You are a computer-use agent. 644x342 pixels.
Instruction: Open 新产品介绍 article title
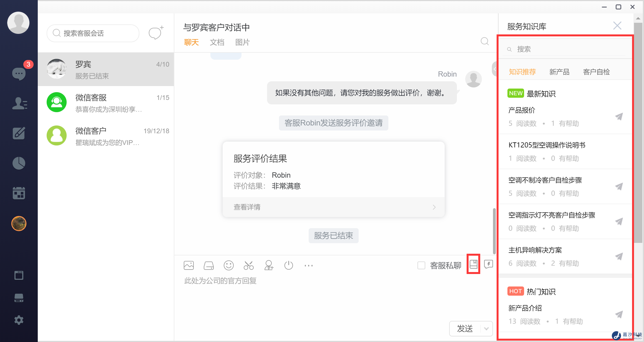525,308
